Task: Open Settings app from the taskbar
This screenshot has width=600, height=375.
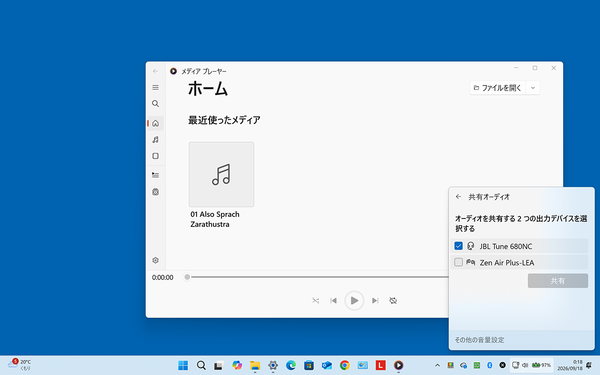Action: pos(273,365)
